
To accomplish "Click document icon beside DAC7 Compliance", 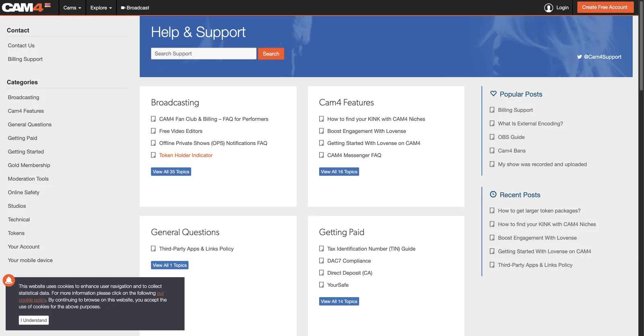I will [322, 261].
